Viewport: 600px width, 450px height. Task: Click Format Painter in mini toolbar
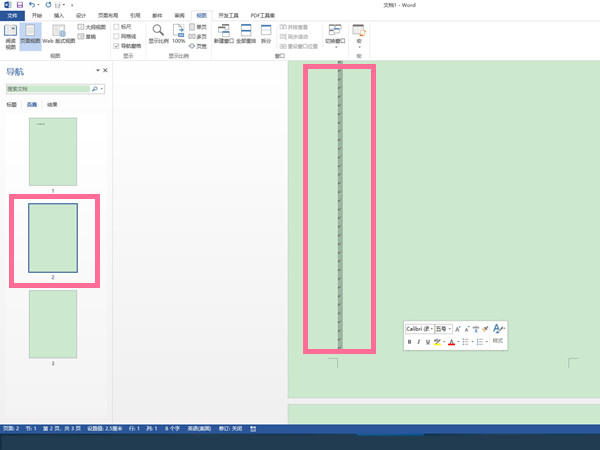(485, 329)
